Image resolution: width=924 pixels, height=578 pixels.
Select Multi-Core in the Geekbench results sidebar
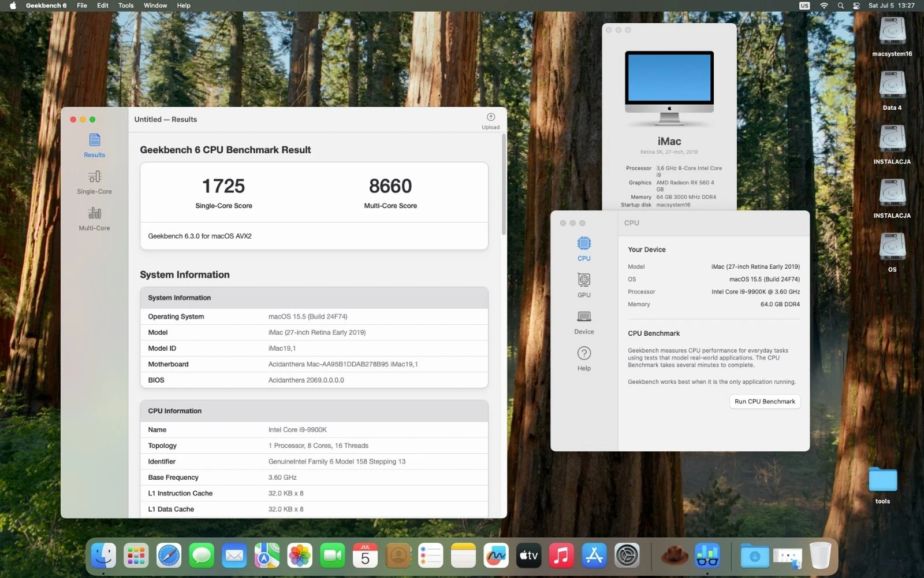[94, 218]
